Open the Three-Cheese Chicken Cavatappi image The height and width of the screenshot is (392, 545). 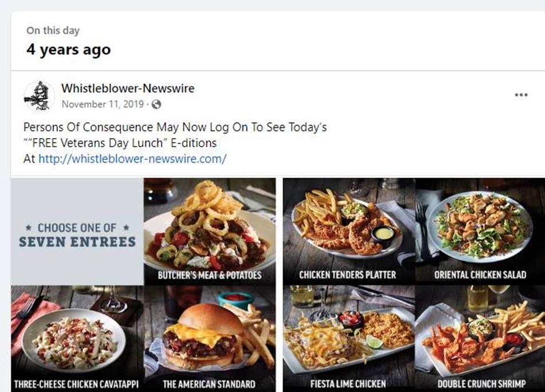(x=77, y=339)
